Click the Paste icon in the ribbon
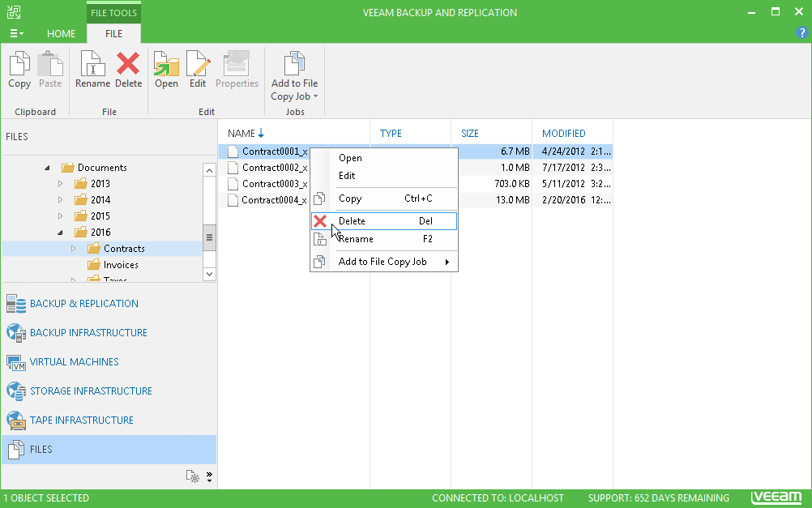 tap(50, 63)
